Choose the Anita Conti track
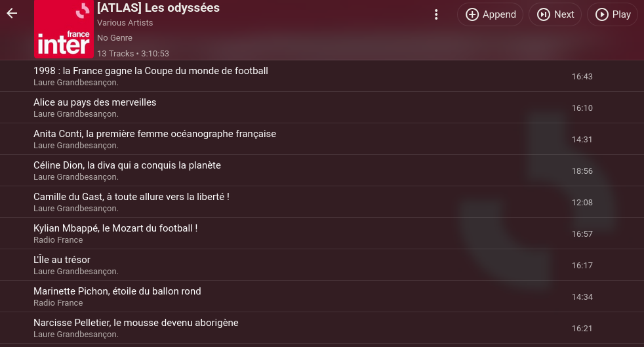The image size is (644, 347). [322, 139]
